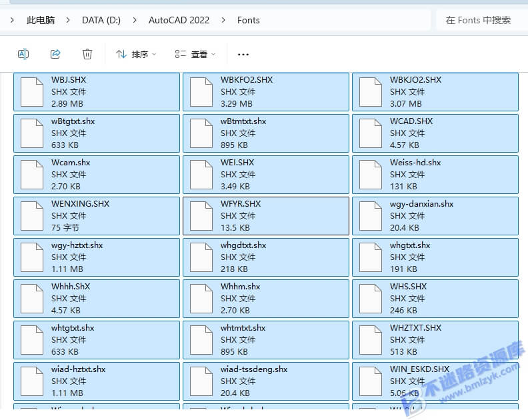Expand the chevron after AutoCAD 2022
The image size is (528, 420).
pyautogui.click(x=223, y=20)
